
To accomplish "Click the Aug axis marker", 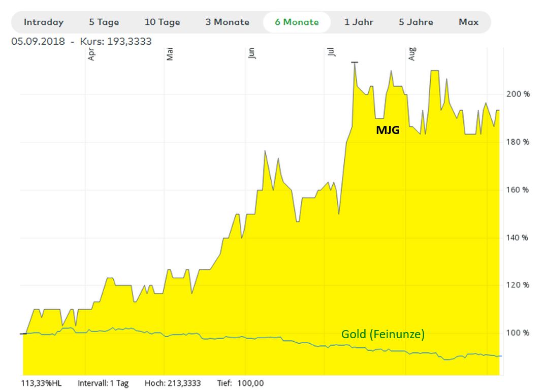I will 412,54.
